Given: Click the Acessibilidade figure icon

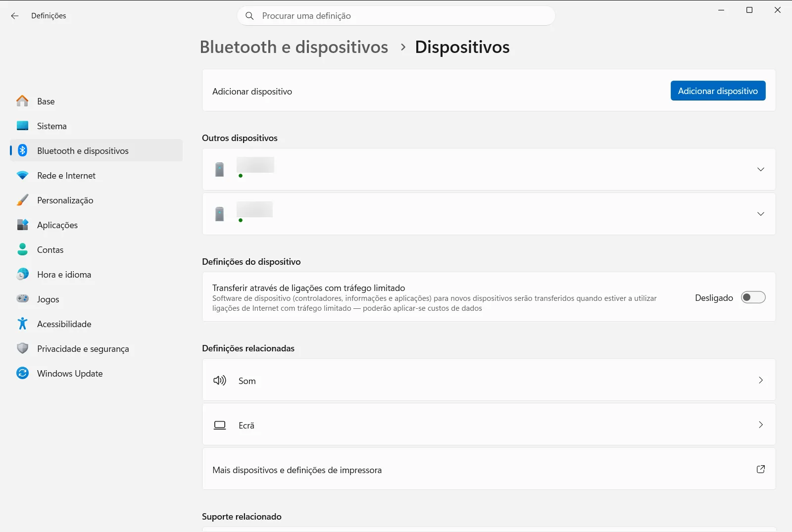Looking at the screenshot, I should point(22,324).
